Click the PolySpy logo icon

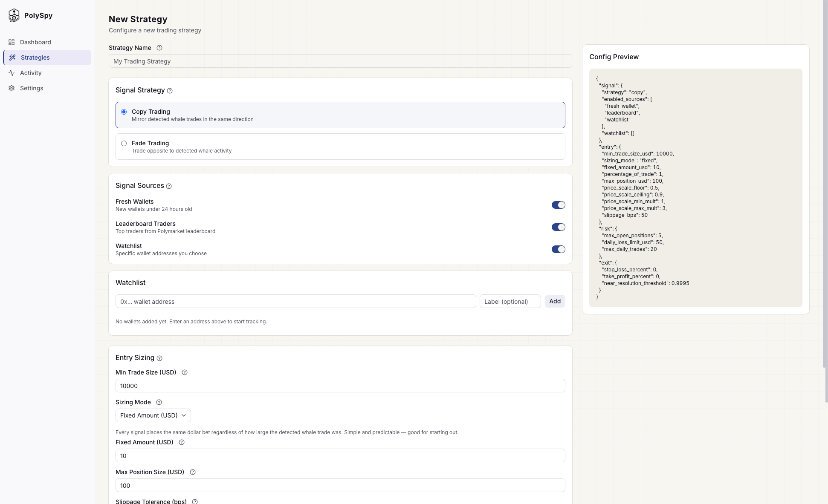click(14, 15)
